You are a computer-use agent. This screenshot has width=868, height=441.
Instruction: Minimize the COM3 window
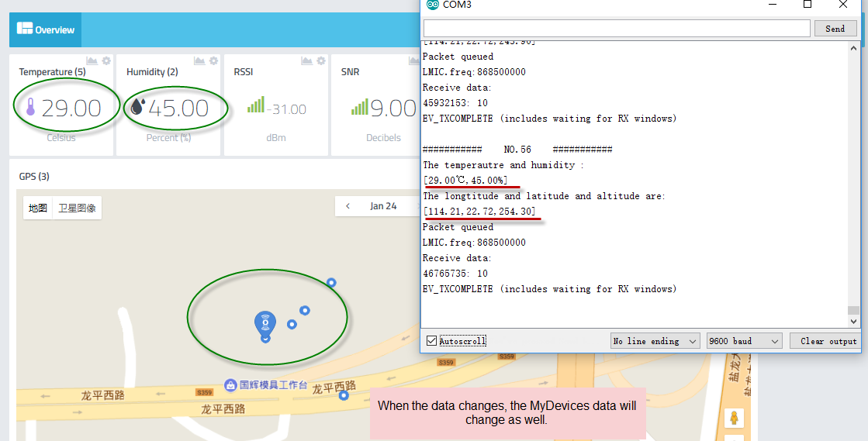click(773, 5)
